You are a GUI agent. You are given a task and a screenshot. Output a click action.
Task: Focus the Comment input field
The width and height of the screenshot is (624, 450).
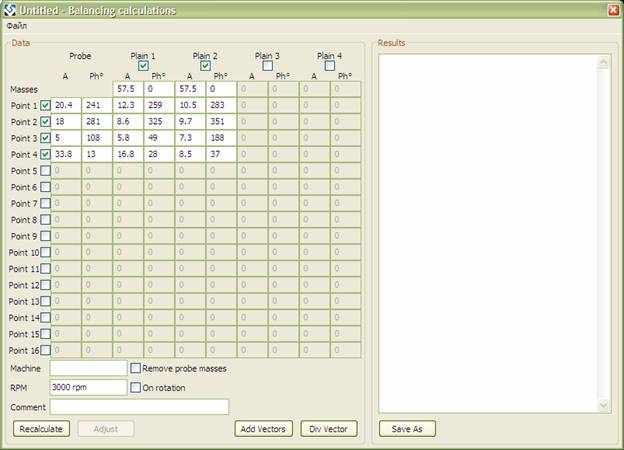point(139,407)
